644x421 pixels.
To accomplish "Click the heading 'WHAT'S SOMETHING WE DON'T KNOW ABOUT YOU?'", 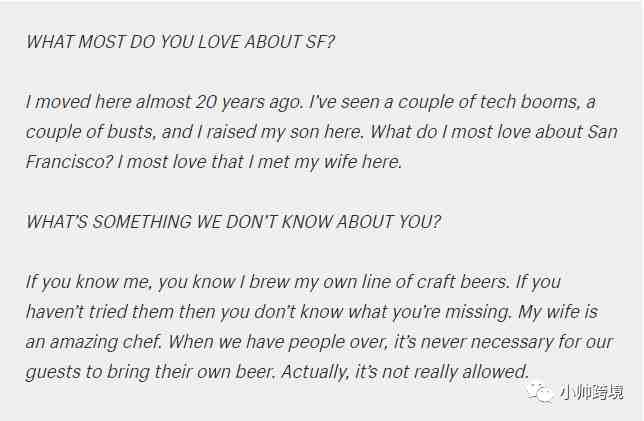I will click(233, 222).
